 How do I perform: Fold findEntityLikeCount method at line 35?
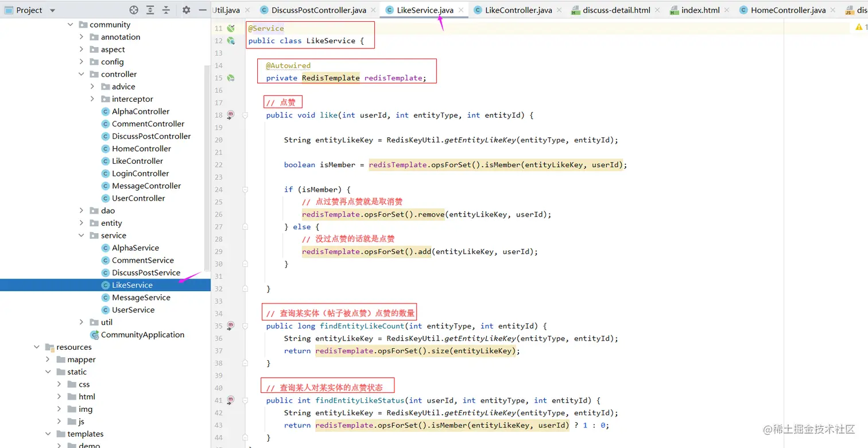coord(245,326)
